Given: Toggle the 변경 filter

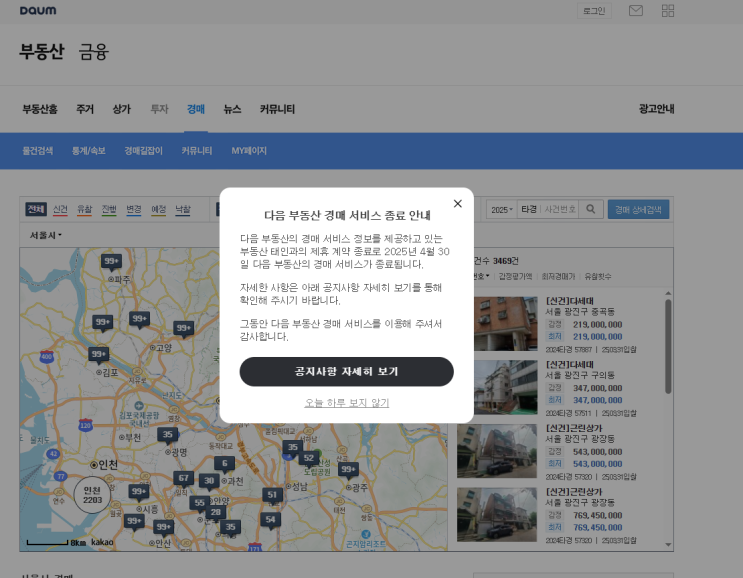Looking at the screenshot, I should pos(134,210).
